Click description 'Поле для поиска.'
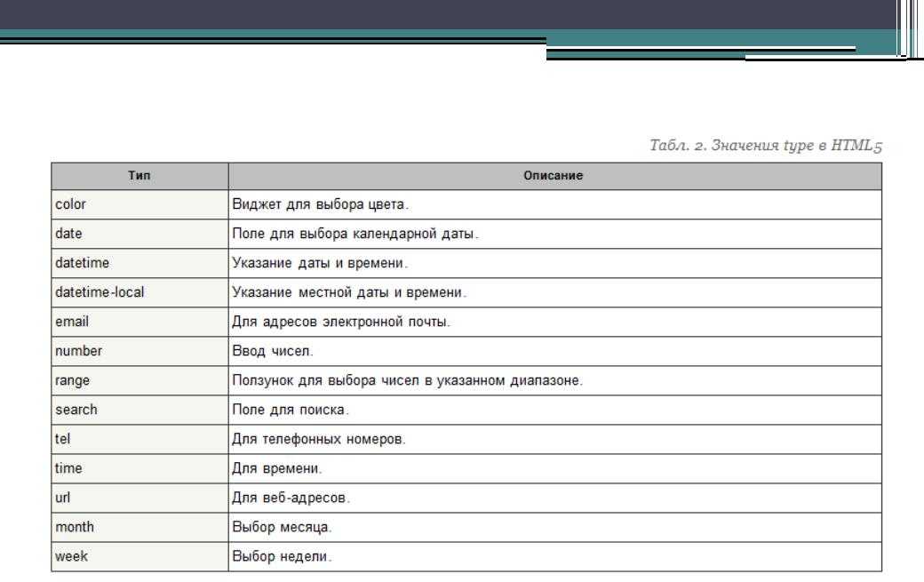Image resolution: width=924 pixels, height=582 pixels. coord(291,410)
